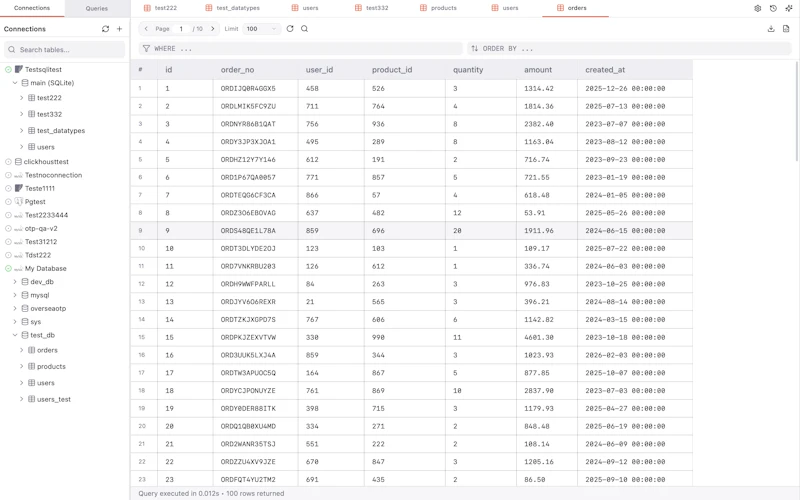Image resolution: width=800 pixels, height=500 pixels.
Task: Click the status circle of Teste1111
Action: pyautogui.click(x=8, y=188)
